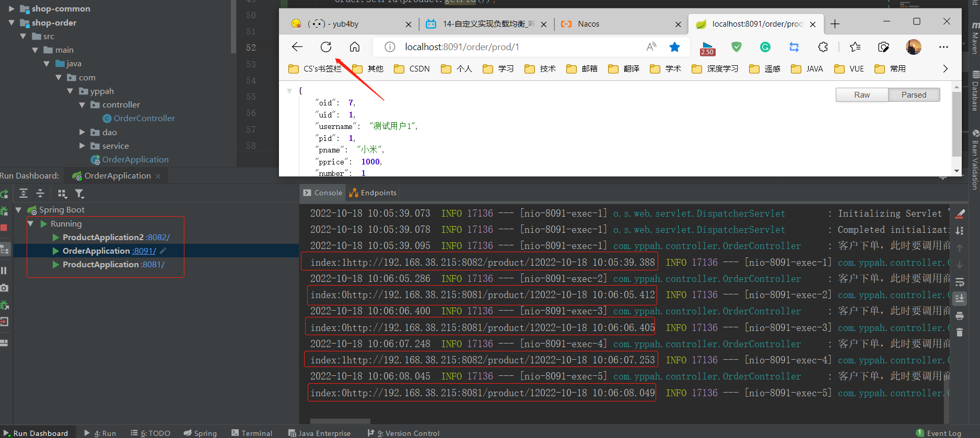Open the OrderApplication :8091/ link
The height and width of the screenshot is (438, 980).
click(x=144, y=251)
